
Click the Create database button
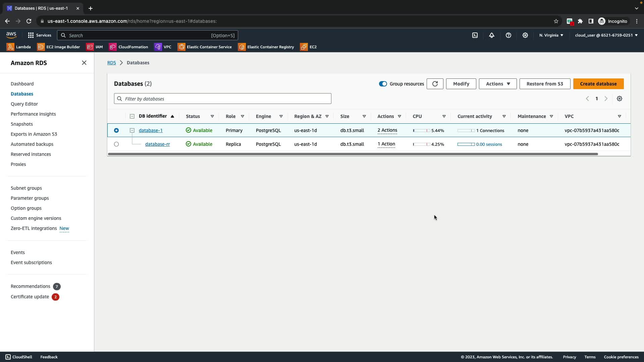(x=598, y=84)
